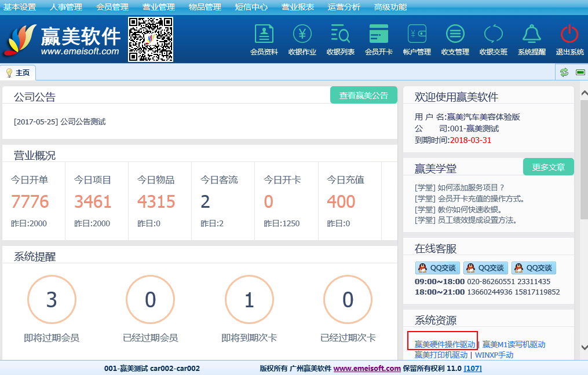The width and height of the screenshot is (588, 375).
Task: Click the 收银作业 cashier icon
Action: (x=302, y=35)
